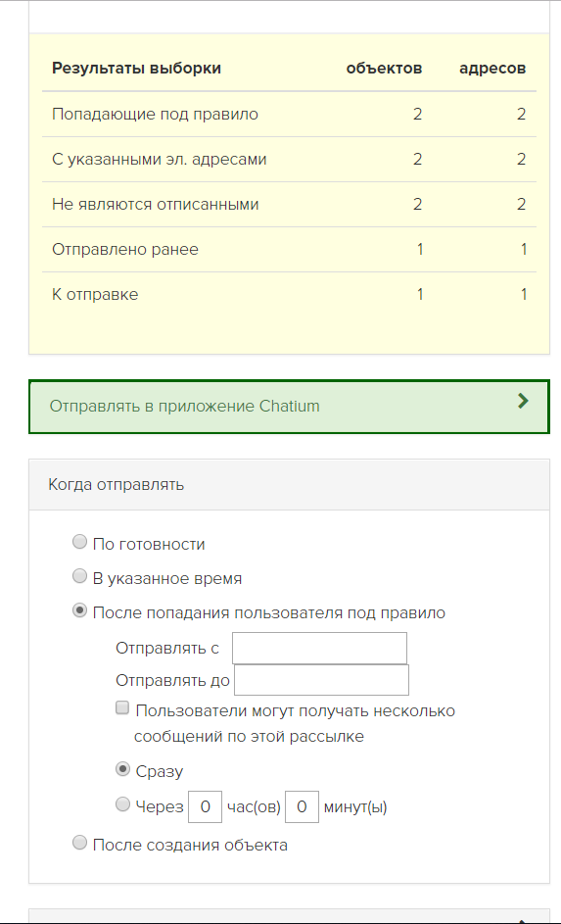The width and height of the screenshot is (561, 924).
Task: Select the 'По готовности' radio option
Action: (x=79, y=542)
